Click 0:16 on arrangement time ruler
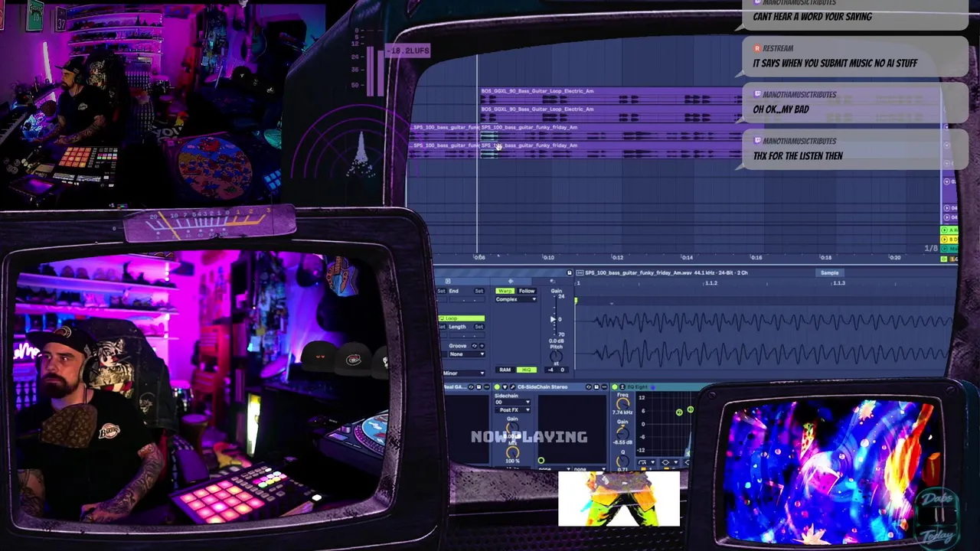 point(756,258)
